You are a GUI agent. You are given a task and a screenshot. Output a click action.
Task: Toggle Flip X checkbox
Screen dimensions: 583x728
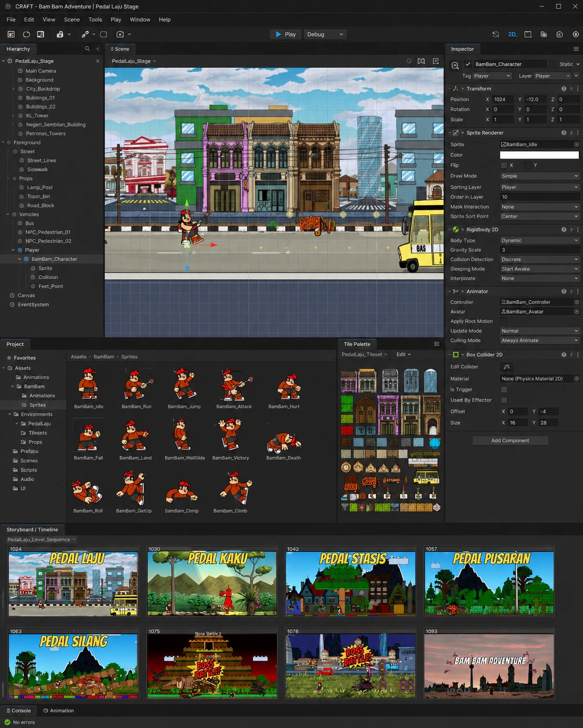504,165
